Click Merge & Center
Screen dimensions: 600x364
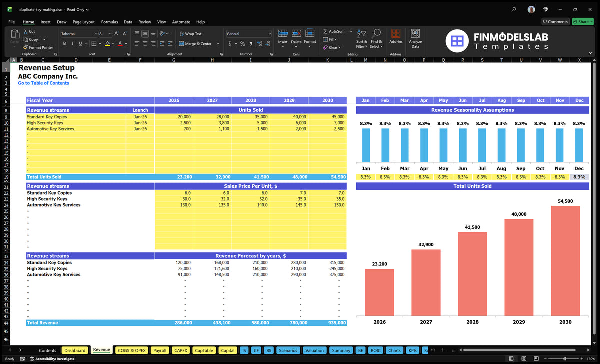pos(194,44)
